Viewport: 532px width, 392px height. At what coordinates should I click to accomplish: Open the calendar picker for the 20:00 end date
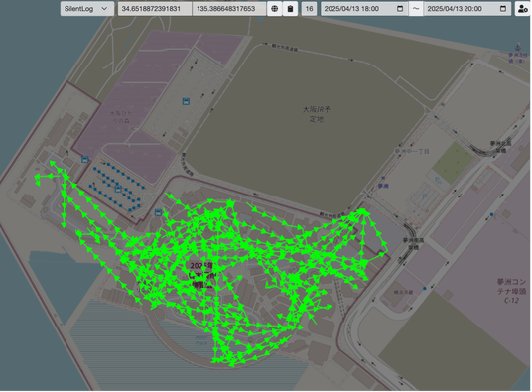click(x=503, y=9)
